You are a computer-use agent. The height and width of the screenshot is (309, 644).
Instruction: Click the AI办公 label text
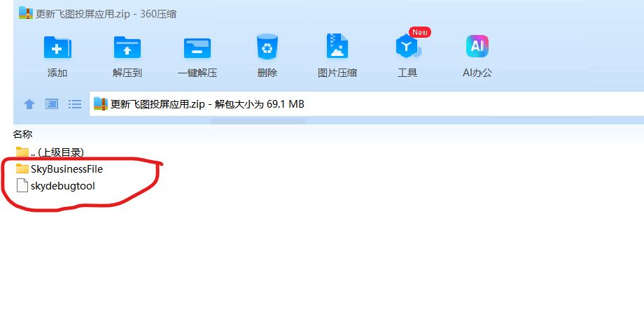477,73
